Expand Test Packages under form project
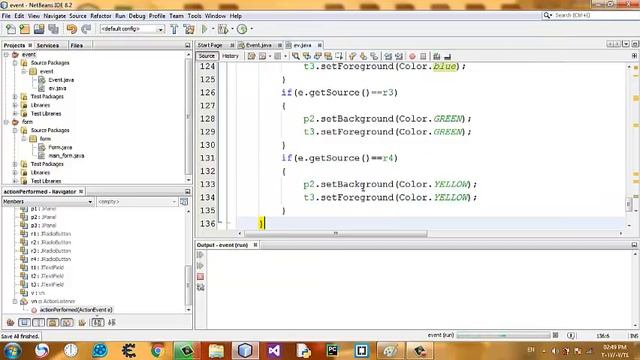This screenshot has height=360, width=640. tap(15, 164)
